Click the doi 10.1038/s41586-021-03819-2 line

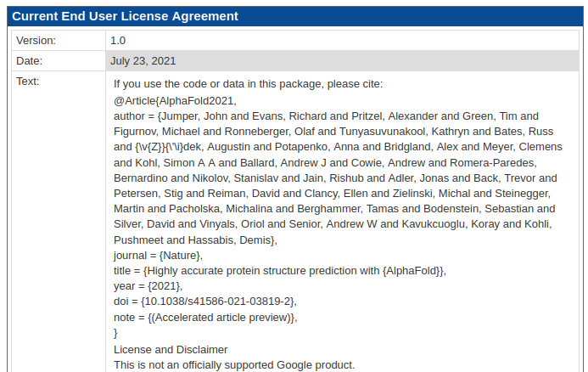click(204, 302)
